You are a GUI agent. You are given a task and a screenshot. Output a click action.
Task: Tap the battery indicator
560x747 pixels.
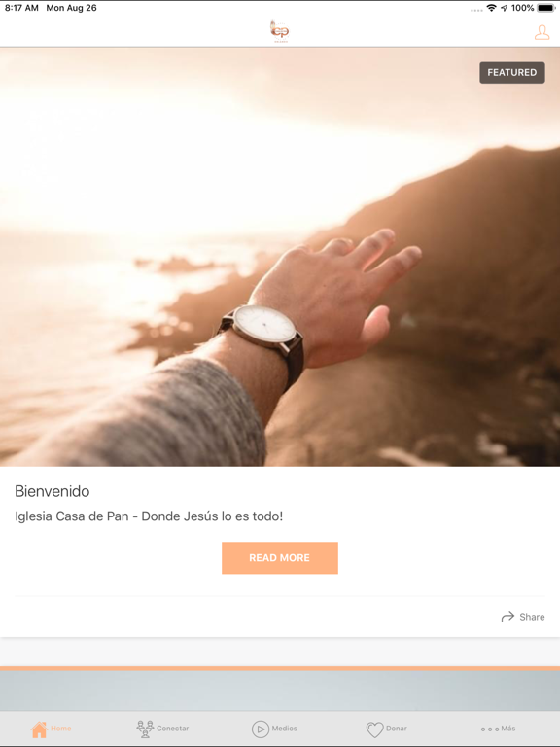click(x=546, y=8)
